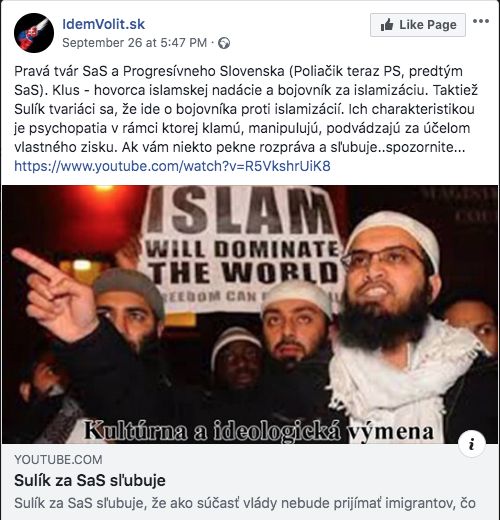Click the Like Page button label
Image resolution: width=500 pixels, height=520 pixels.
(x=428, y=25)
